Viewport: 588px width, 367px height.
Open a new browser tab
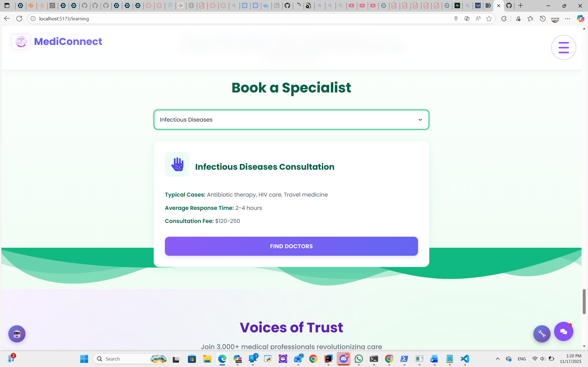(520, 6)
